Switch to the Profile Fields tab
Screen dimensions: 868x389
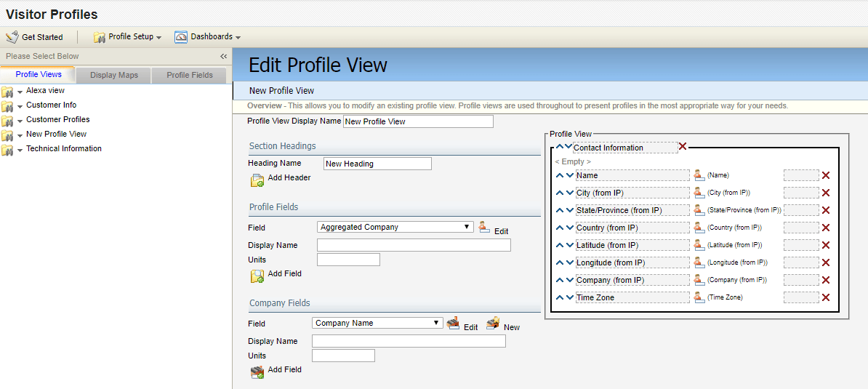pos(189,75)
